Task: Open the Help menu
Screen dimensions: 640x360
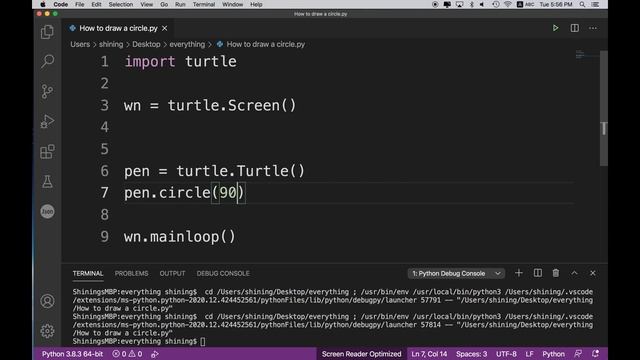Action: [256, 4]
